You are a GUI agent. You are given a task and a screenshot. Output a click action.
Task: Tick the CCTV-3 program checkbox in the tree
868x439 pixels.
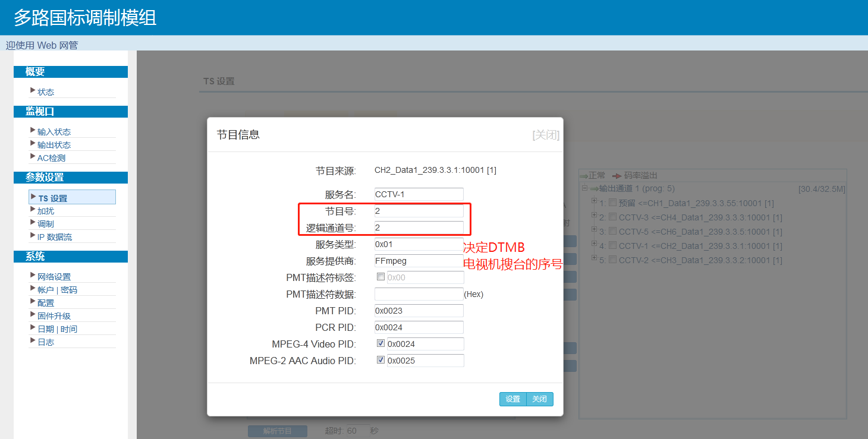pyautogui.click(x=612, y=217)
